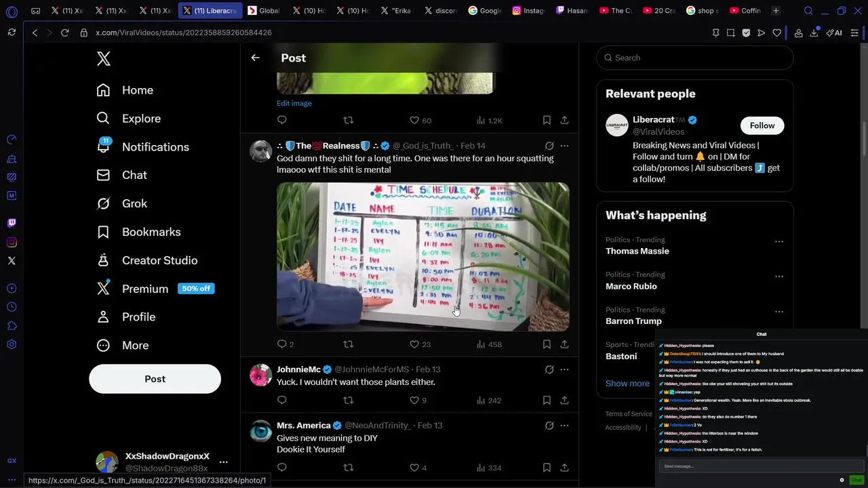Share The Realness post
Screen dimensions: 868x488
pyautogui.click(x=564, y=344)
